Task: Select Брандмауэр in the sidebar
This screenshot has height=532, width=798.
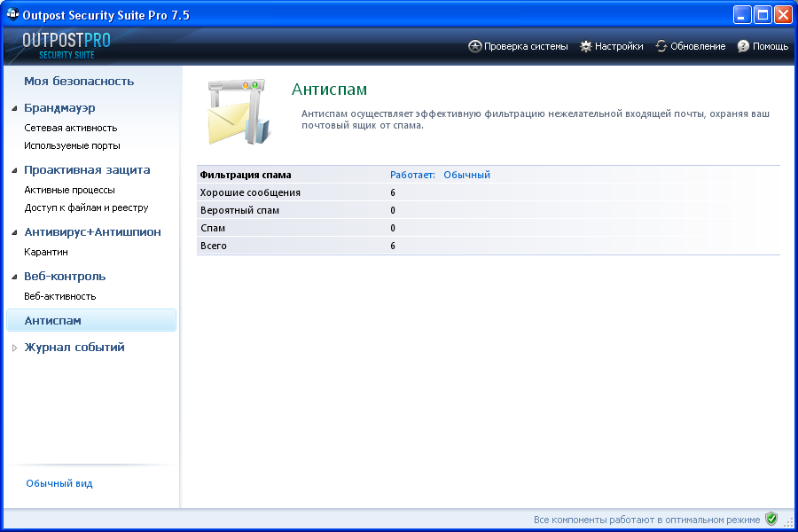Action: 59,108
